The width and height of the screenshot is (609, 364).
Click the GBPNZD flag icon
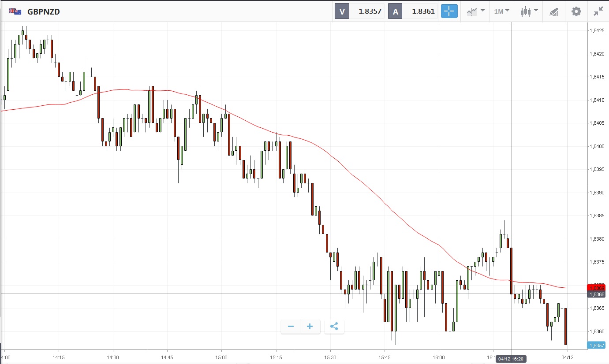tap(15, 11)
